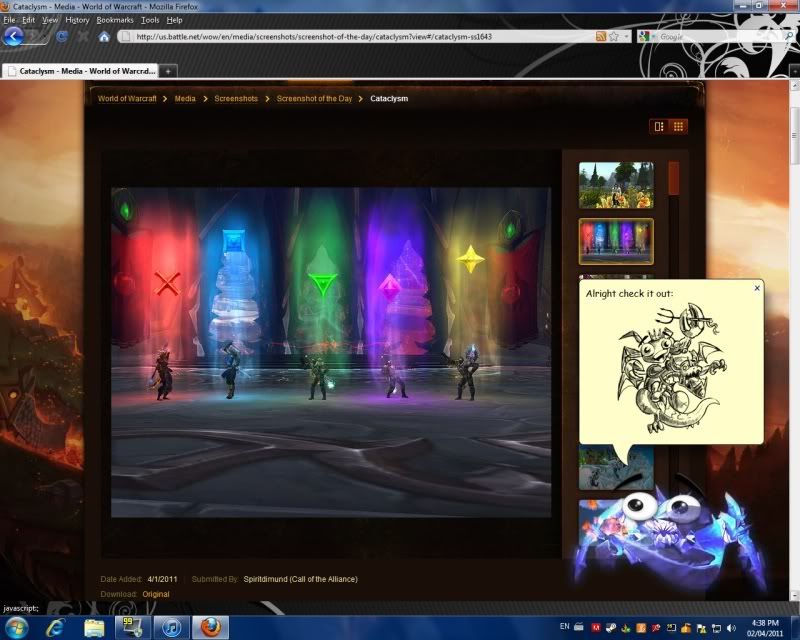Viewport: 800px width, 640px height.
Task: Click the Google search input box
Action: 719,36
